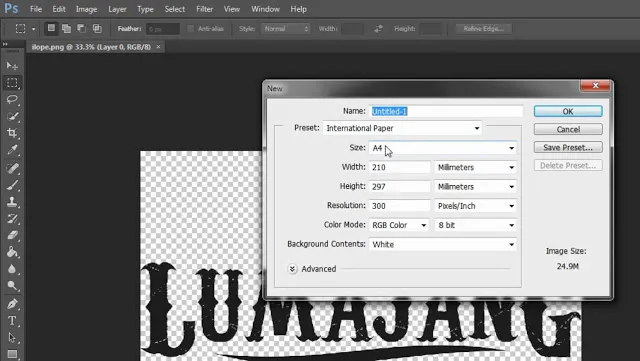Select the Blur tool
Image resolution: width=640 pixels, height=361 pixels.
(x=12, y=269)
